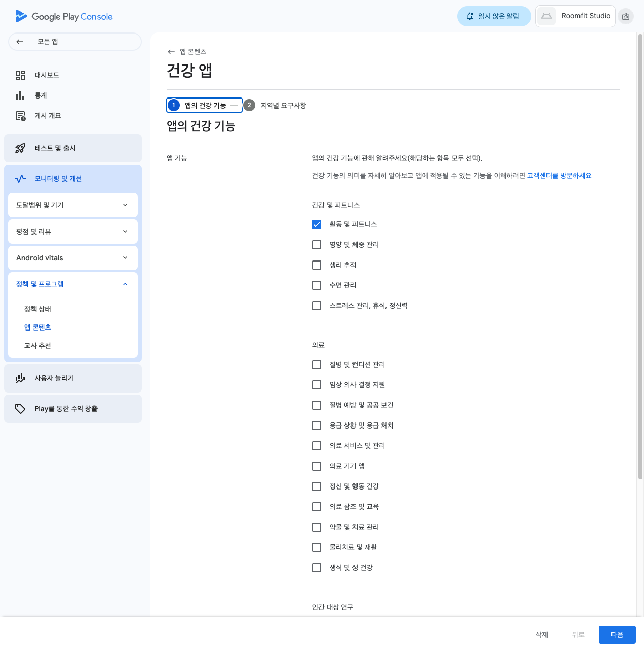Check the 수면 관리 checkbox

pos(317,285)
